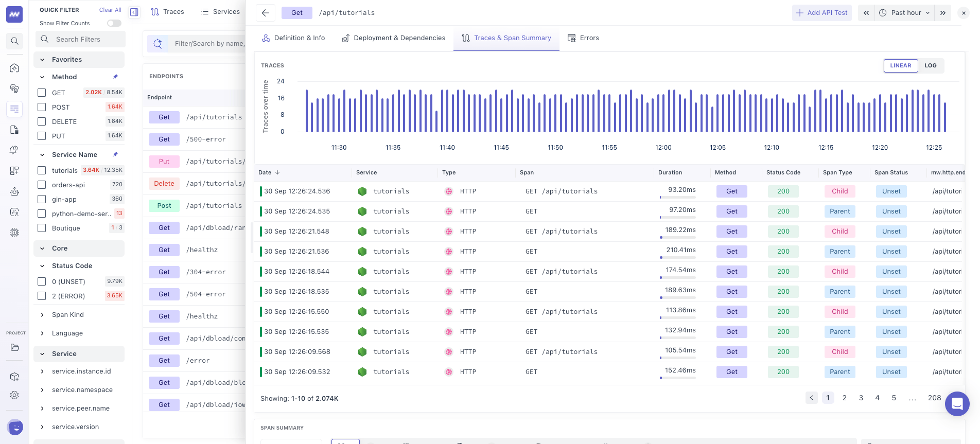This screenshot has width=980, height=444.
Task: Click the Middleware logo icon
Action: [14, 14]
